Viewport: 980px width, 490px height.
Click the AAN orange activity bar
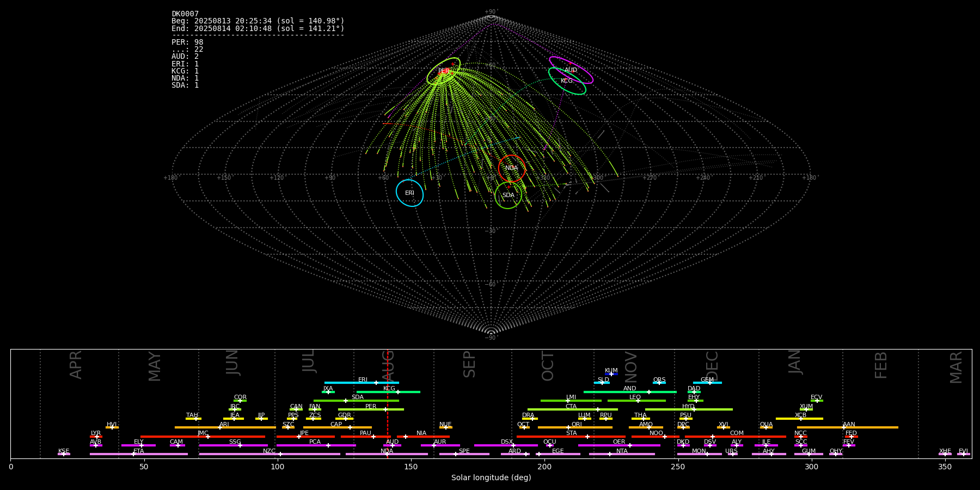click(x=847, y=427)
